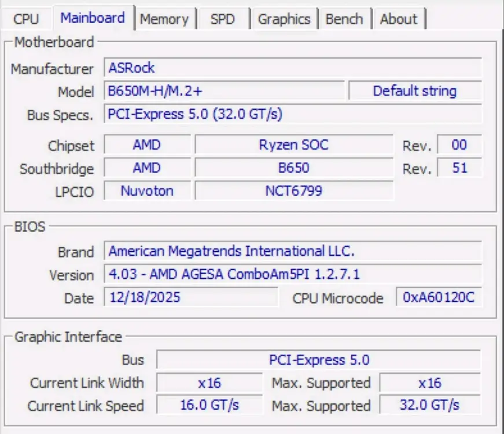The height and width of the screenshot is (434, 504).
Task: Click the Current Link Speed label
Action: (x=86, y=406)
